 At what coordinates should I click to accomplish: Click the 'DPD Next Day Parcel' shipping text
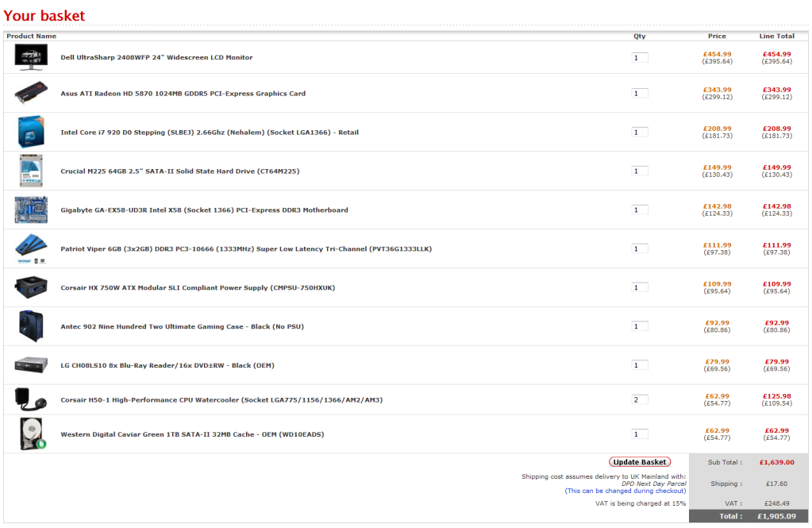653,484
